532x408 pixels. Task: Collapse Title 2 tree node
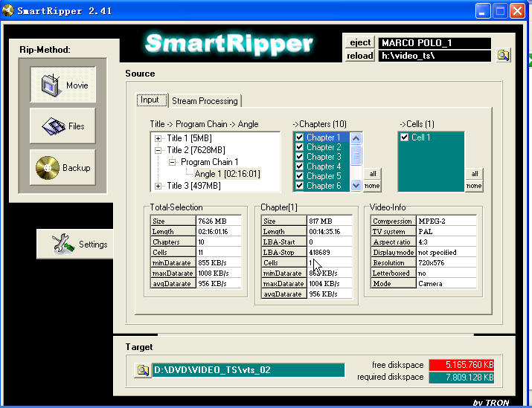[158, 150]
